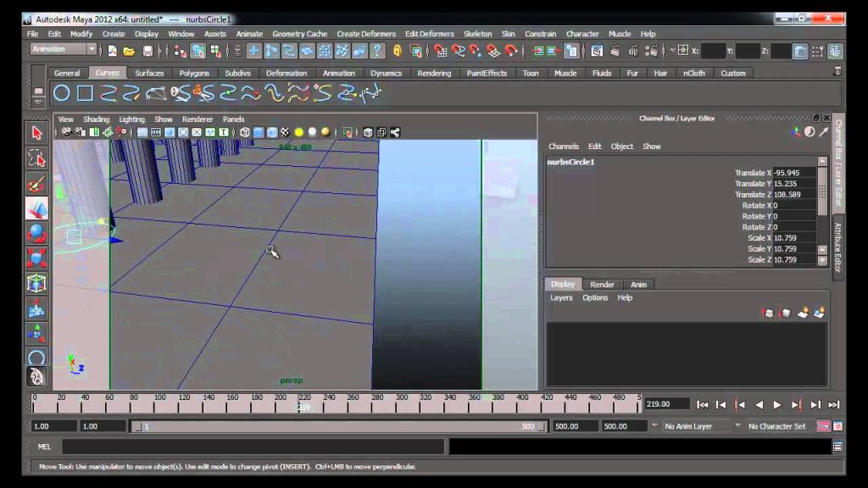
Task: Click the MEL command line input
Action: pyautogui.click(x=253, y=446)
